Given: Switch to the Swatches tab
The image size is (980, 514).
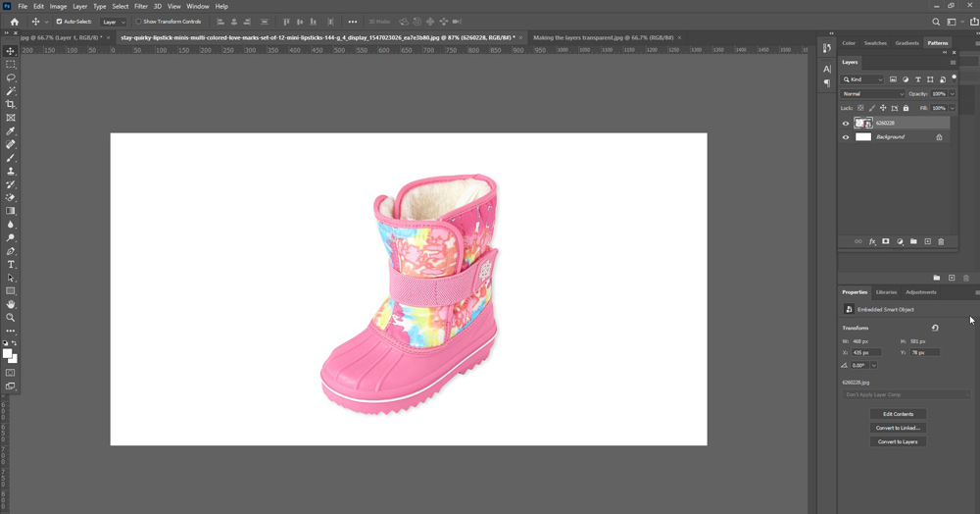Looking at the screenshot, I should 875,43.
